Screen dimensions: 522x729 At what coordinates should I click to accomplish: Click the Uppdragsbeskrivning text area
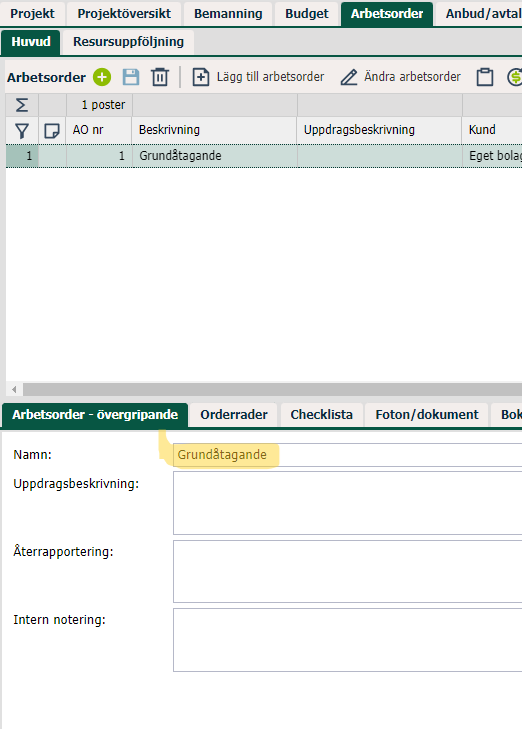point(347,503)
